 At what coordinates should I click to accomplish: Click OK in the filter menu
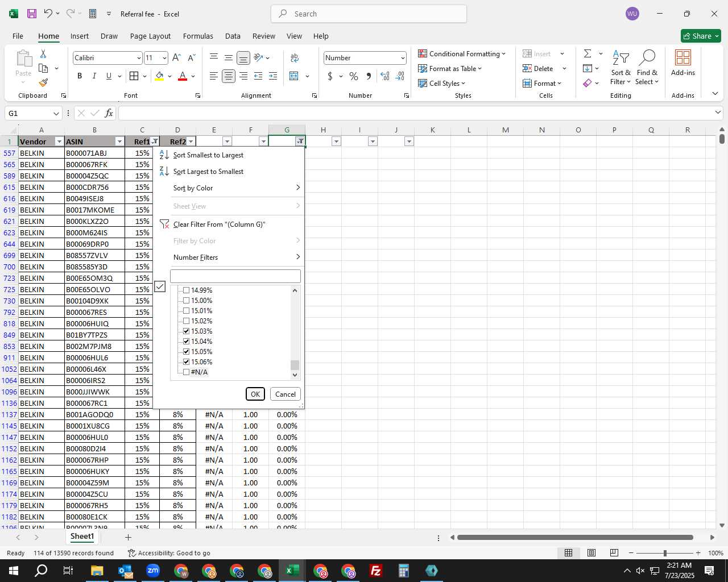click(255, 394)
